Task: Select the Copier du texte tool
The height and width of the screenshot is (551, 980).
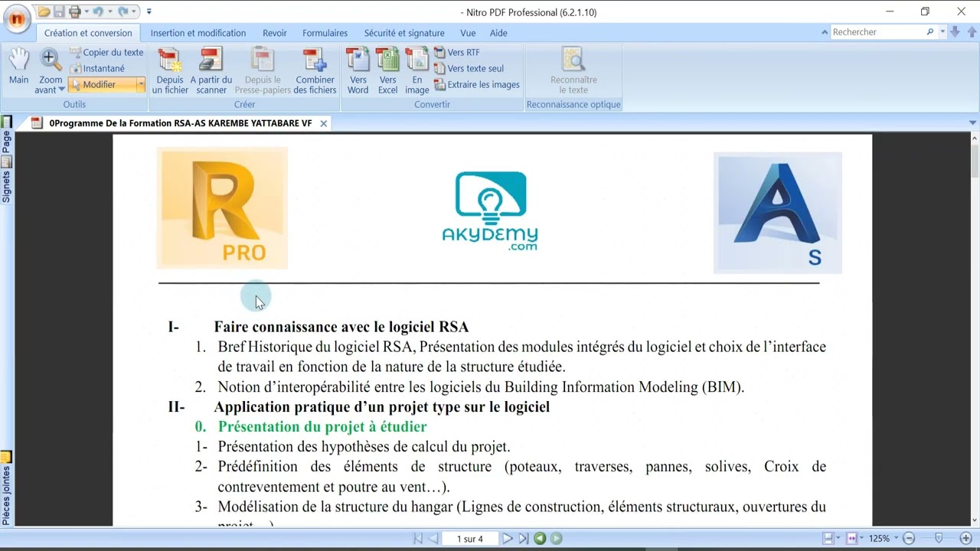Action: click(106, 52)
